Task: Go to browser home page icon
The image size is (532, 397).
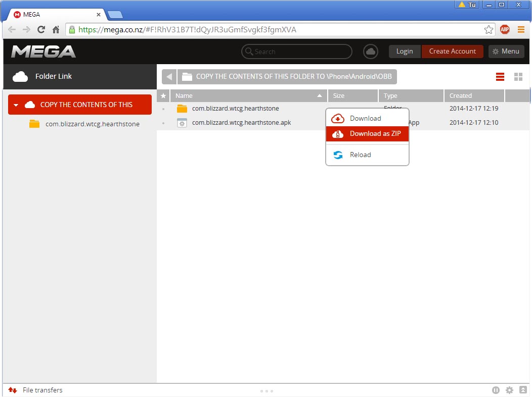Action: tap(56, 29)
